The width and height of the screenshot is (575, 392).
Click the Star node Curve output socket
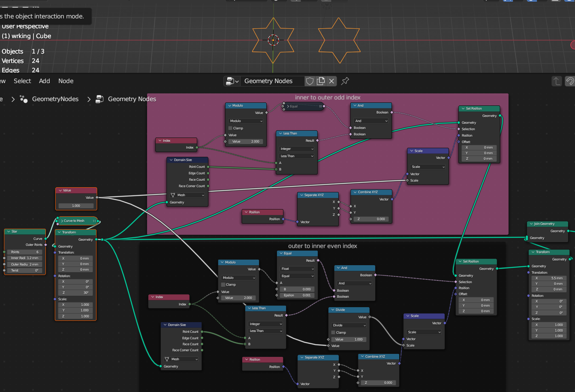(x=46, y=239)
